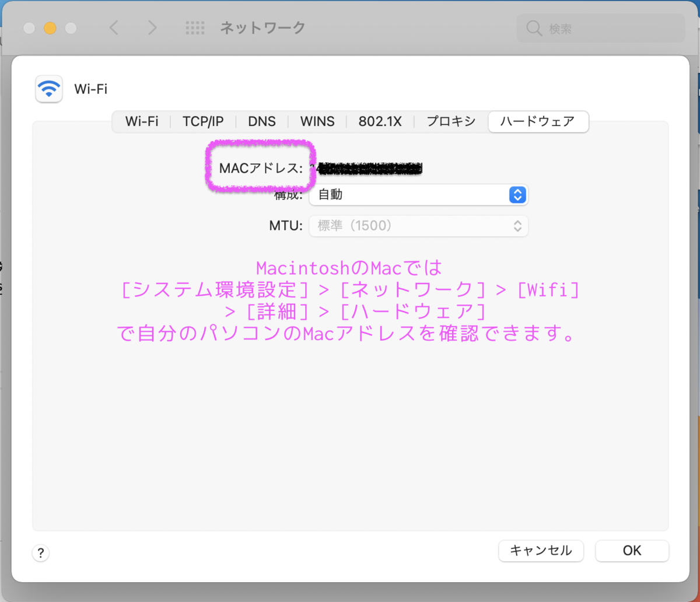Confirm settings with the OK button
700x602 pixels.
(x=632, y=551)
